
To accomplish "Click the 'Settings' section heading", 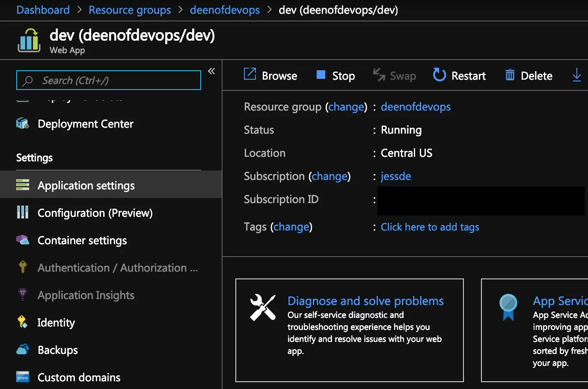I will [x=34, y=158].
